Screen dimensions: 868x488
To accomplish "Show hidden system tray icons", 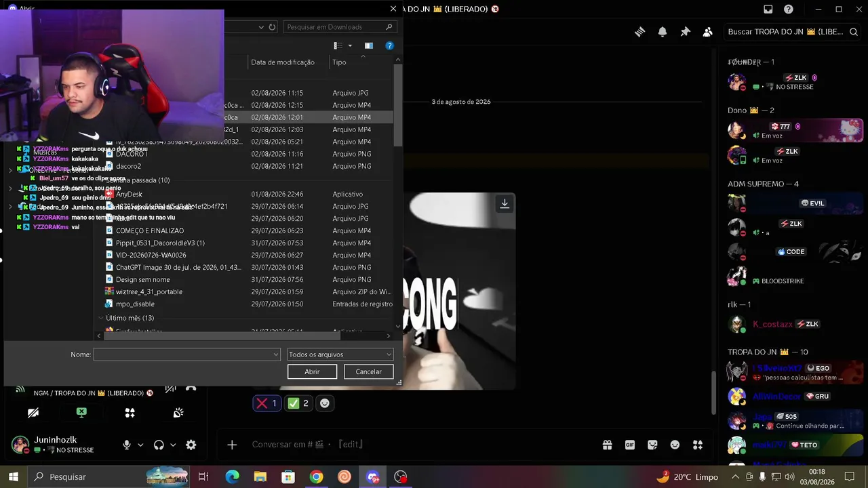I will (x=735, y=476).
